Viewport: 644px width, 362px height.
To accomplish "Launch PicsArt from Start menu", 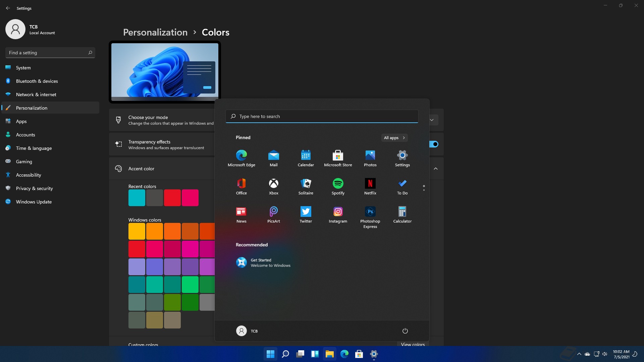I will click(274, 215).
